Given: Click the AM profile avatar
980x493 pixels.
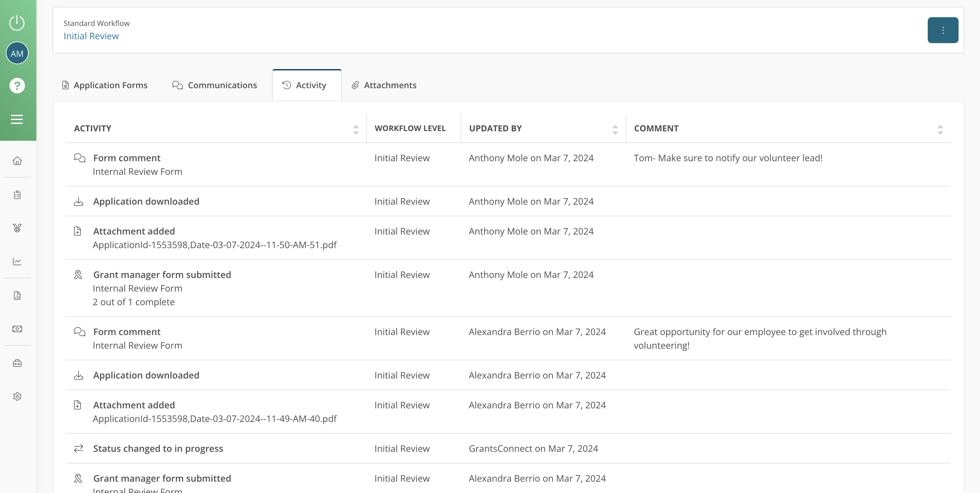Looking at the screenshot, I should tap(17, 53).
